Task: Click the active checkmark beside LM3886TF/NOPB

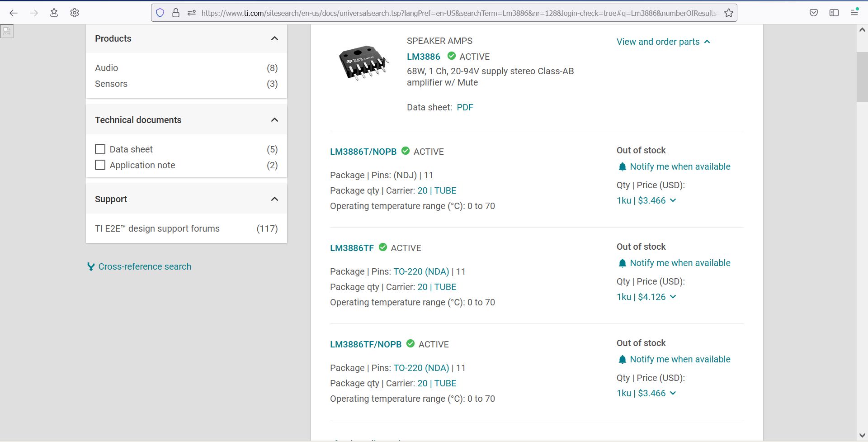Action: click(410, 344)
